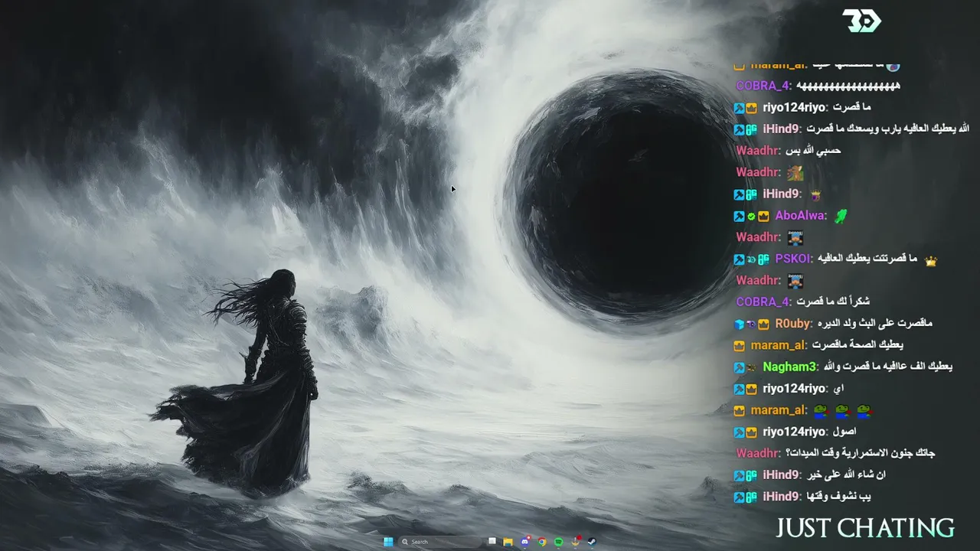The image size is (980, 551).
Task: Click the blue cube badge beside R0uby
Action: [x=739, y=324]
